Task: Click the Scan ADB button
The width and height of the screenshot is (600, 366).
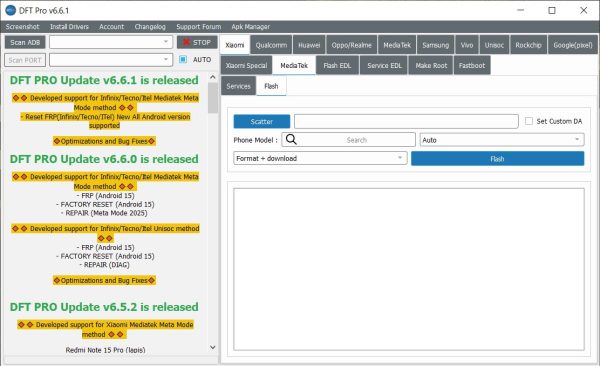Action: pyautogui.click(x=25, y=42)
